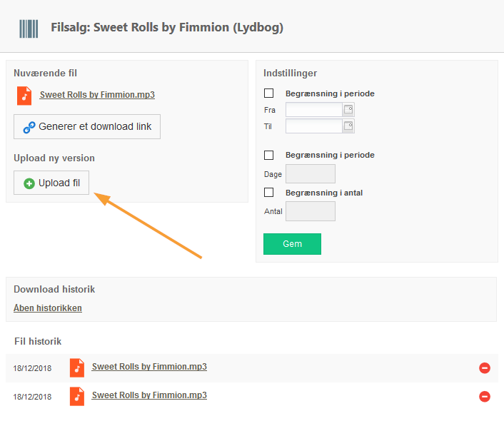Click the music file icon in first history row

click(x=77, y=367)
